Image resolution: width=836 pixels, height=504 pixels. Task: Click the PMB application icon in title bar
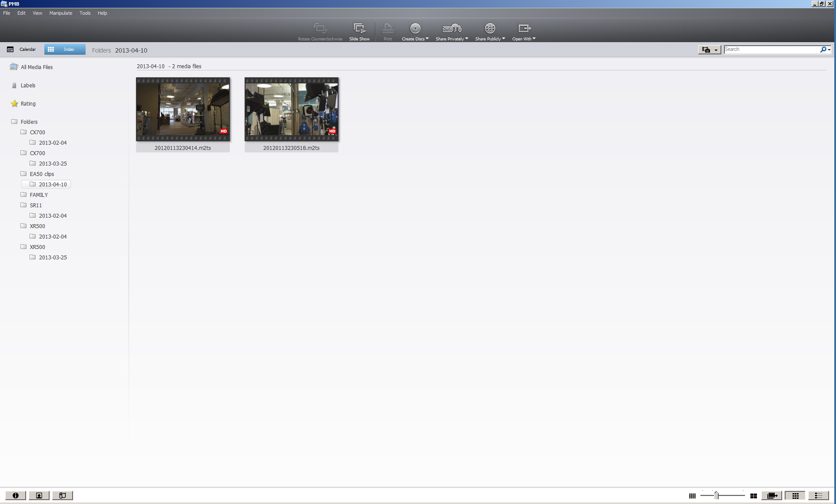(4, 4)
